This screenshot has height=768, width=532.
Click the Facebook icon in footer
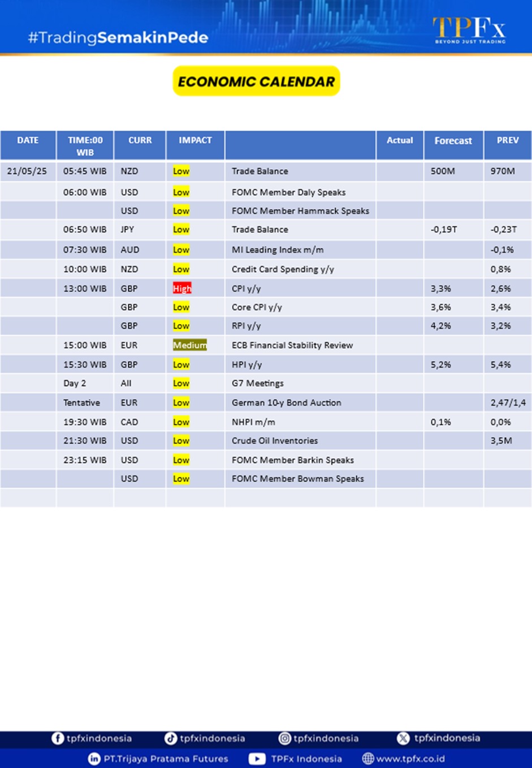tap(57, 738)
